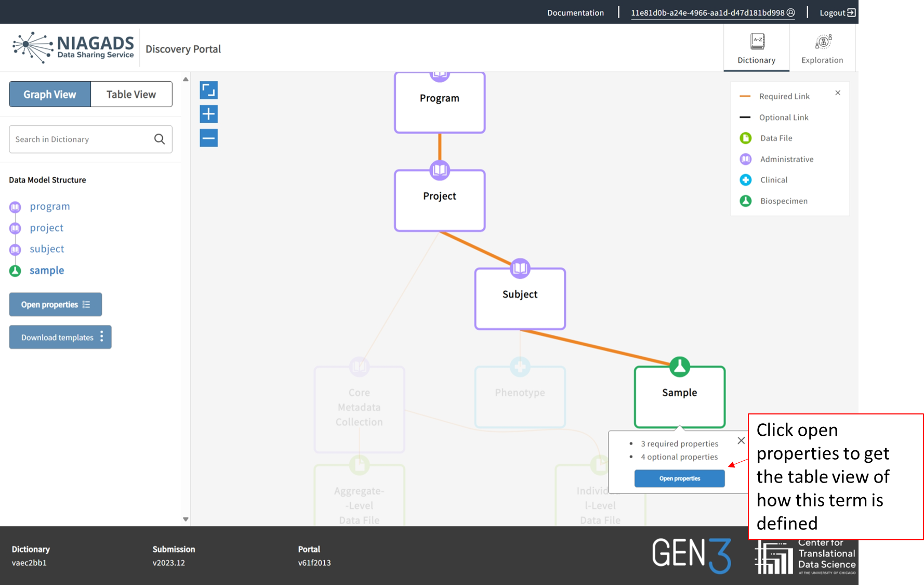This screenshot has height=585, width=924.
Task: Switch to Graph View
Action: coord(50,94)
